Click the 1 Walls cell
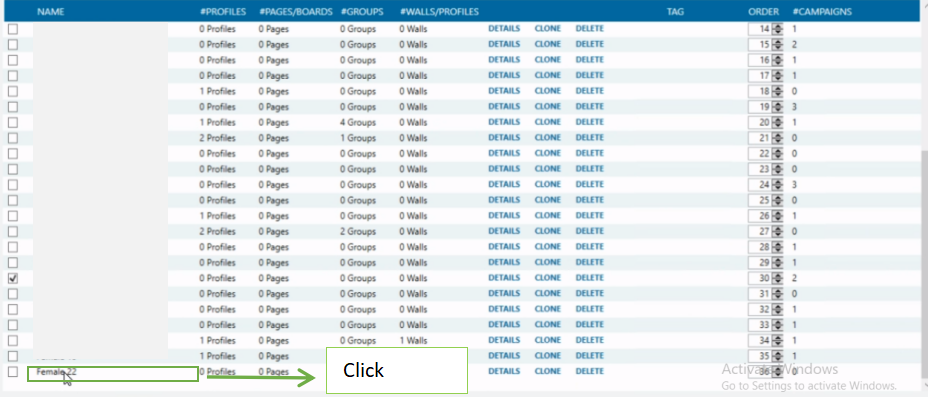929x398 pixels. click(413, 341)
